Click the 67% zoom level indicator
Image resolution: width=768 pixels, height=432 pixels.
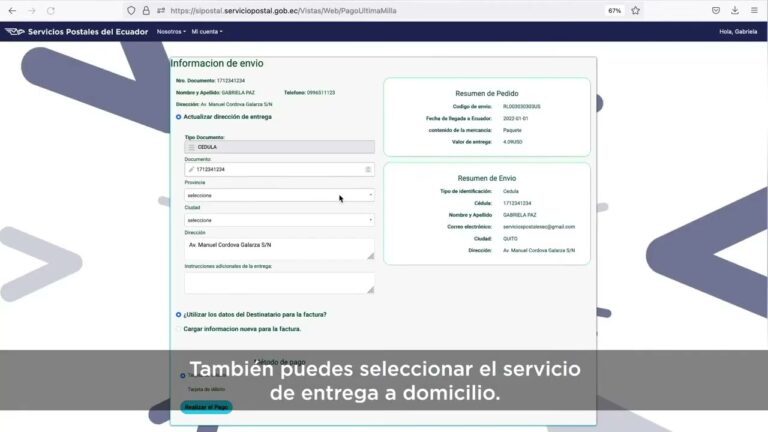click(615, 10)
